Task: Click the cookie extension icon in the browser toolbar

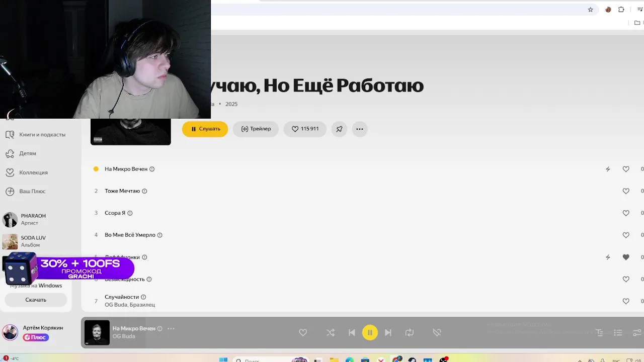Action: pos(608,10)
